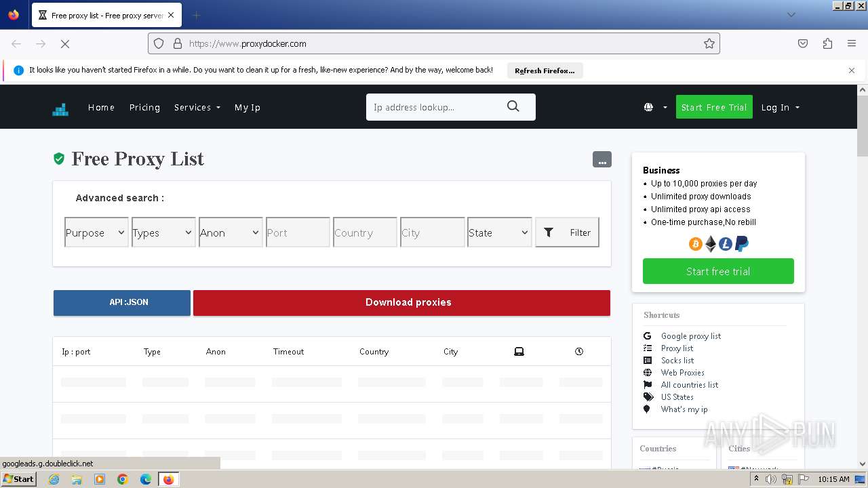Focus the City filter field
The width and height of the screenshot is (868, 488).
(432, 232)
